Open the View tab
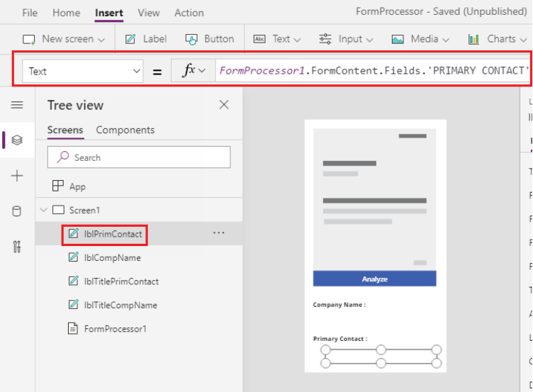The height and width of the screenshot is (392, 533). click(x=149, y=13)
